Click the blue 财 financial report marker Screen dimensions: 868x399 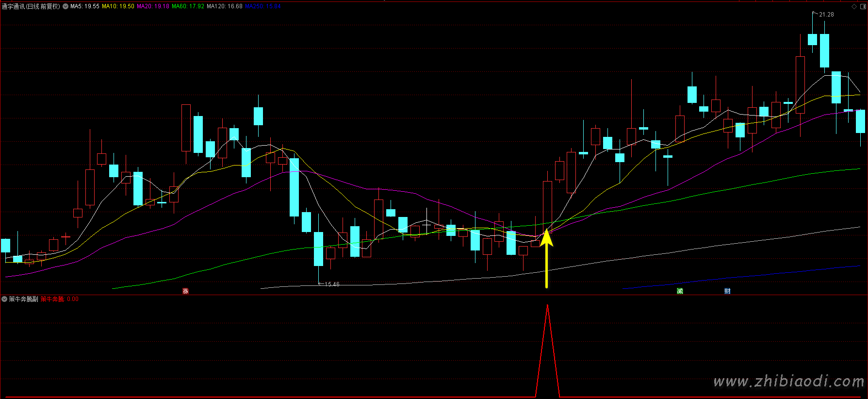click(x=727, y=291)
